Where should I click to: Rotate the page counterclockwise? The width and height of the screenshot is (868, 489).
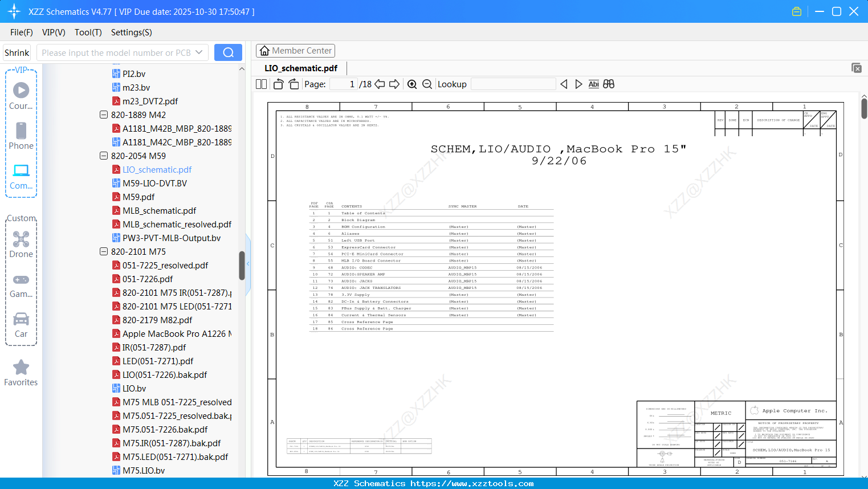[x=279, y=84]
